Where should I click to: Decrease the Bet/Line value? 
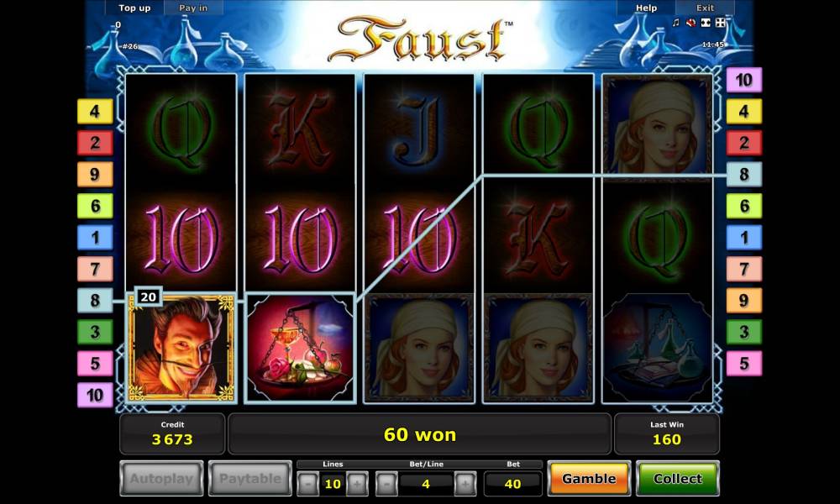(386, 484)
